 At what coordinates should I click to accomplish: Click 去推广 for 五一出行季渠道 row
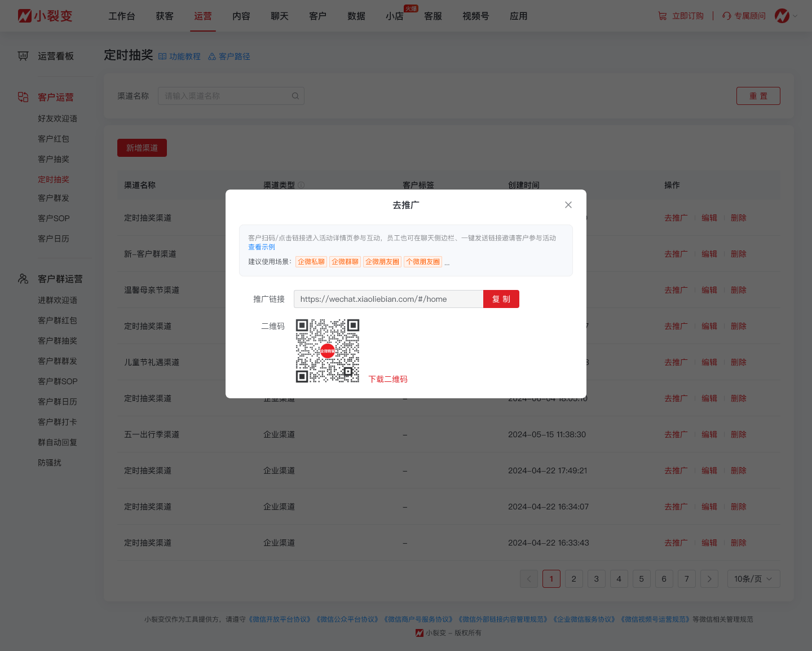pos(676,434)
